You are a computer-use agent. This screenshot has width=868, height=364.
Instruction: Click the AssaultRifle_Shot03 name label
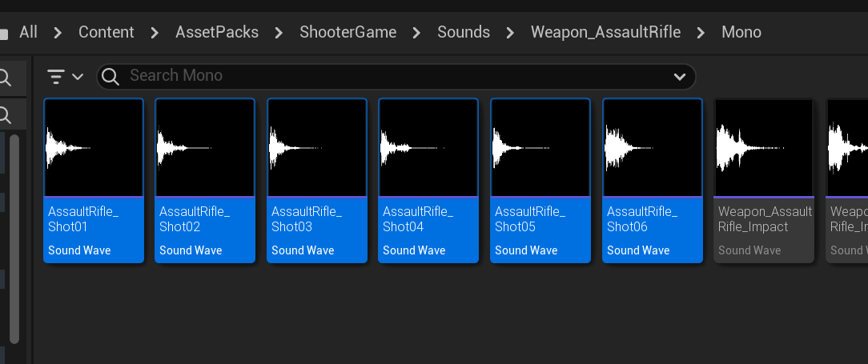[307, 219]
